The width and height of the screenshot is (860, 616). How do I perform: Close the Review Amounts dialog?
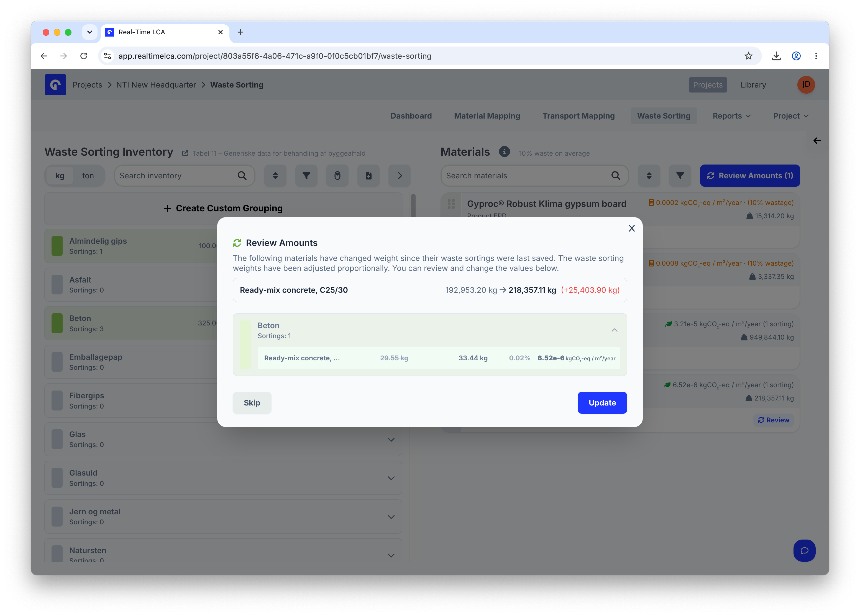tap(631, 228)
